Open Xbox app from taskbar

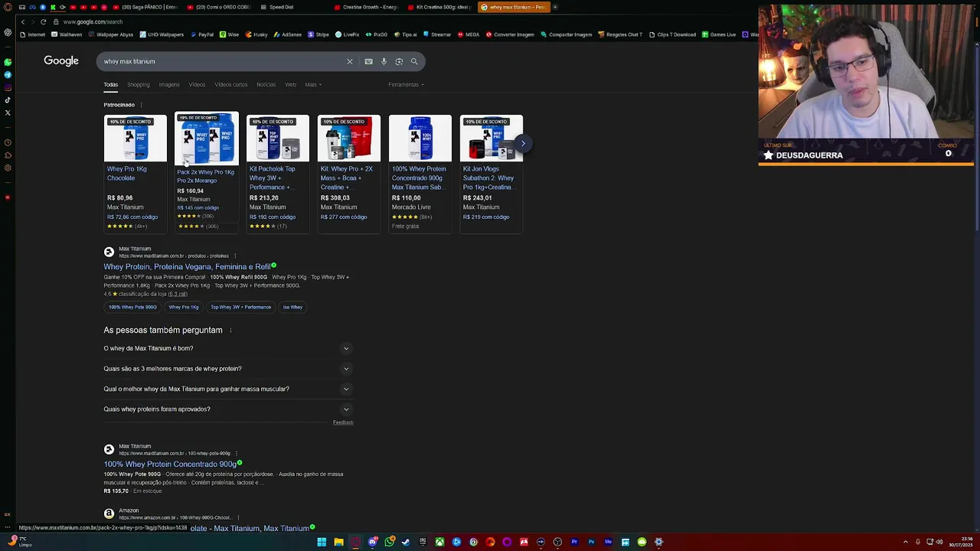point(439,542)
